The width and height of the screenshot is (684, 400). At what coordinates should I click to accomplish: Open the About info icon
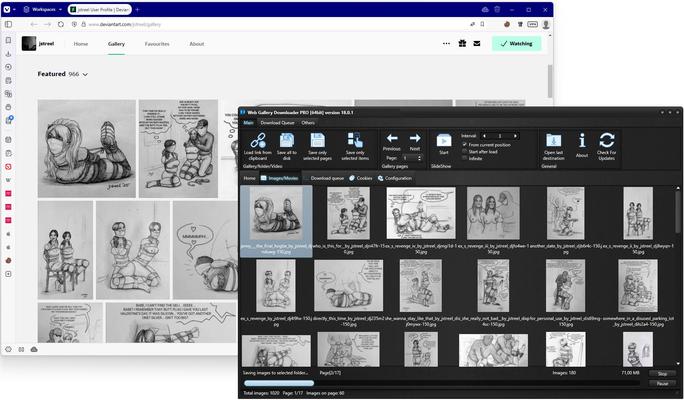581,140
